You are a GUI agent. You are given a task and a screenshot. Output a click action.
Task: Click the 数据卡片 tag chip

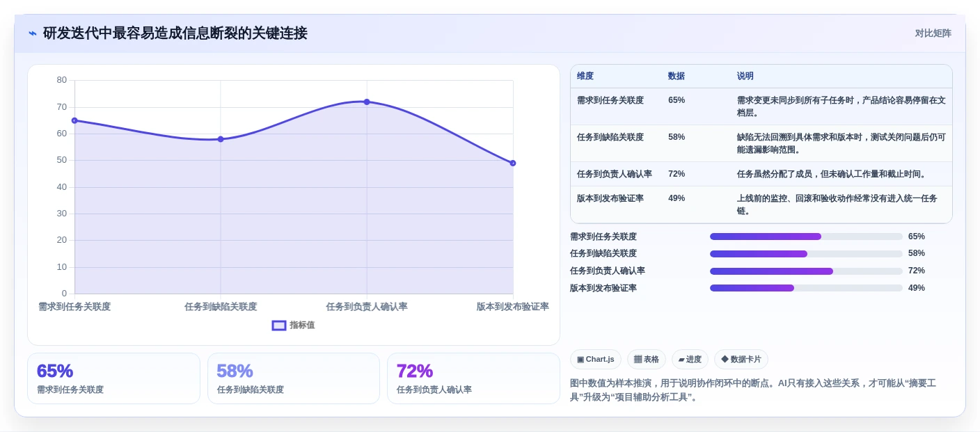pos(741,359)
